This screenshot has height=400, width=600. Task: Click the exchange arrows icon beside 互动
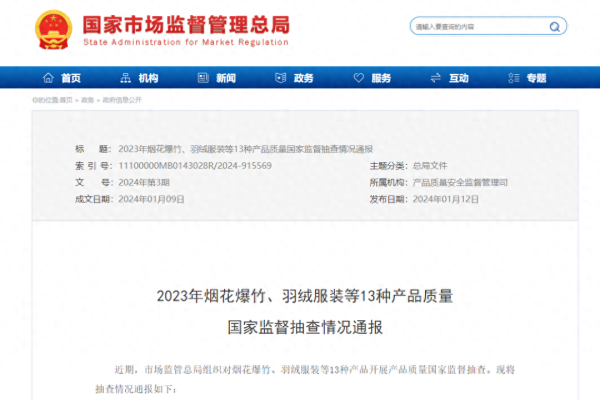[x=435, y=78]
